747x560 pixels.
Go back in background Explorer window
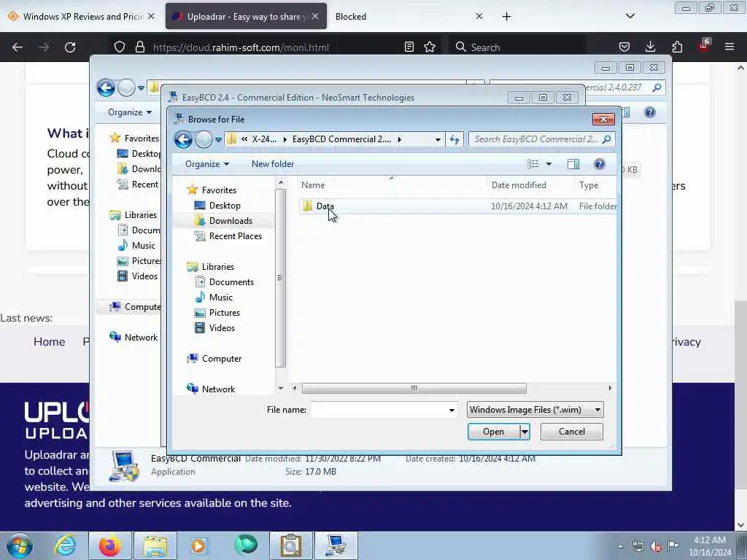[106, 88]
